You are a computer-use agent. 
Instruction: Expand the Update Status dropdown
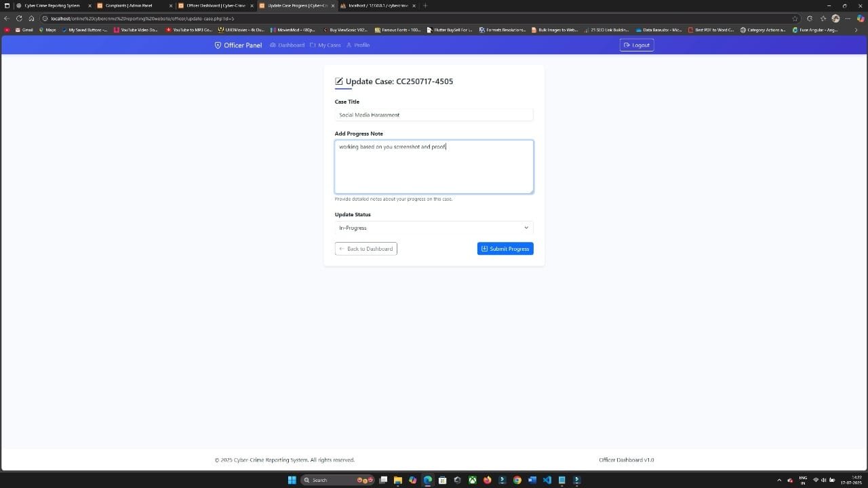pyautogui.click(x=433, y=228)
